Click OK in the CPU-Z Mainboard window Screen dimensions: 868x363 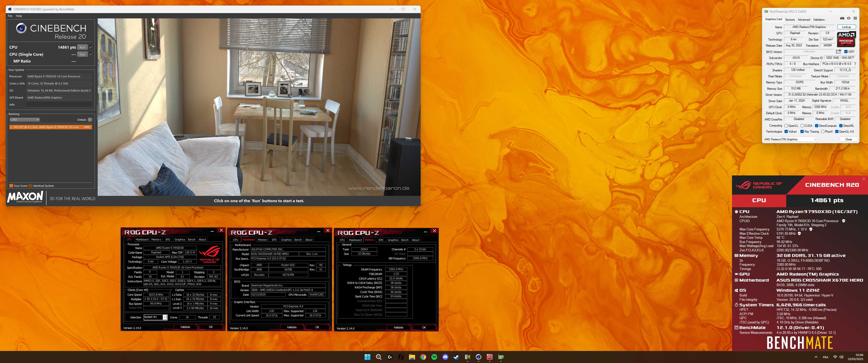pos(317,327)
